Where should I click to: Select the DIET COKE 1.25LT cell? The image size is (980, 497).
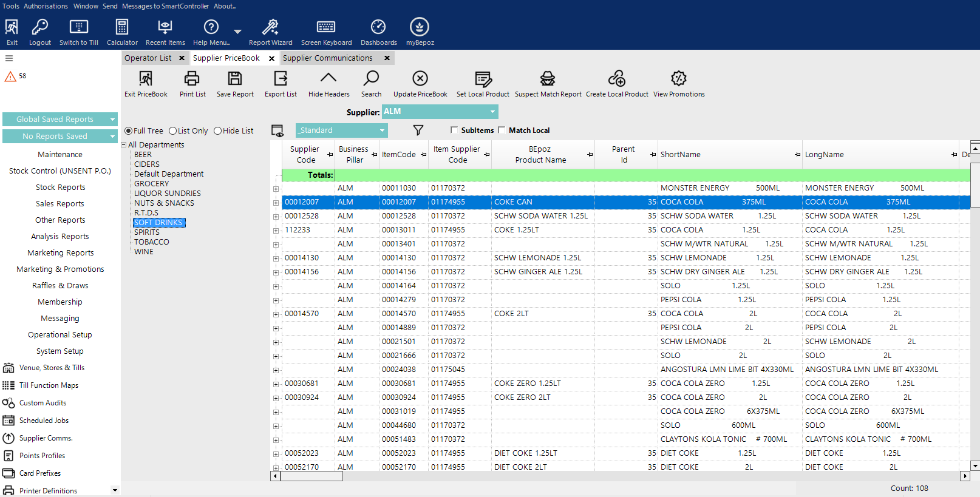pyautogui.click(x=543, y=453)
